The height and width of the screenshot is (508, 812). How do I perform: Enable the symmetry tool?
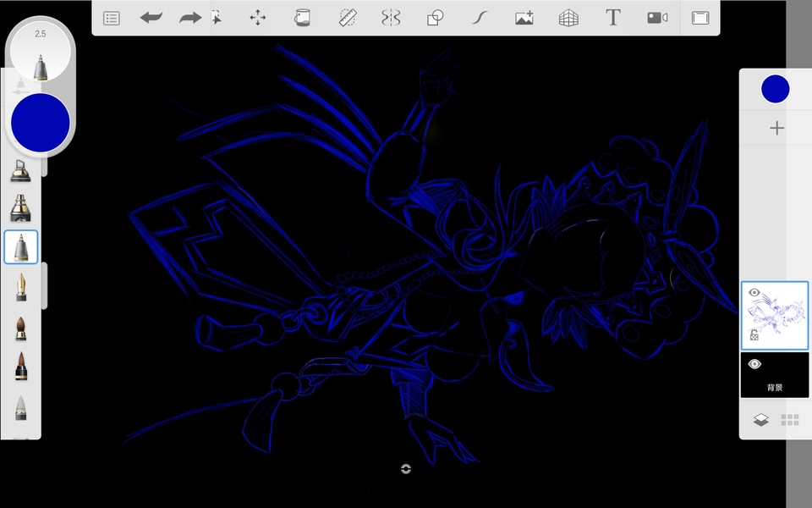(x=391, y=18)
